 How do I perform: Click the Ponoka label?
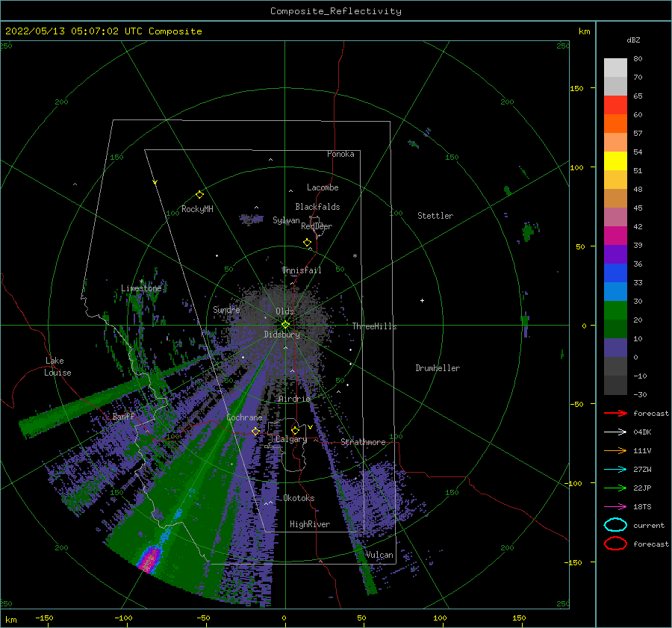(340, 154)
